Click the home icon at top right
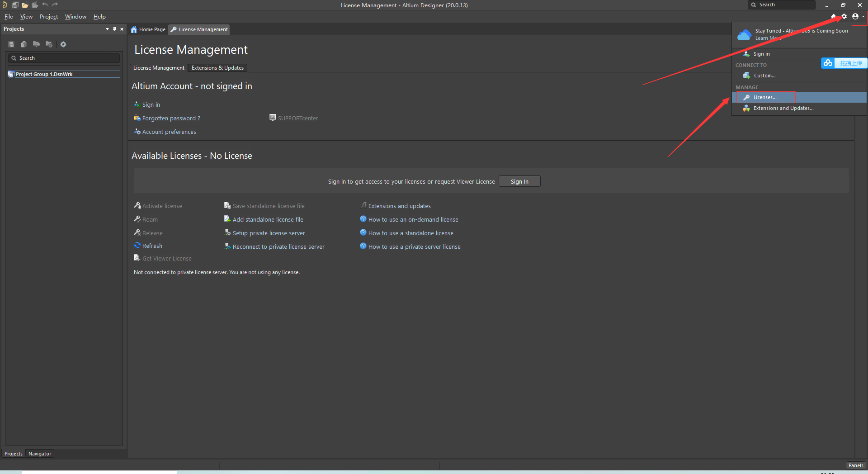 (x=834, y=16)
